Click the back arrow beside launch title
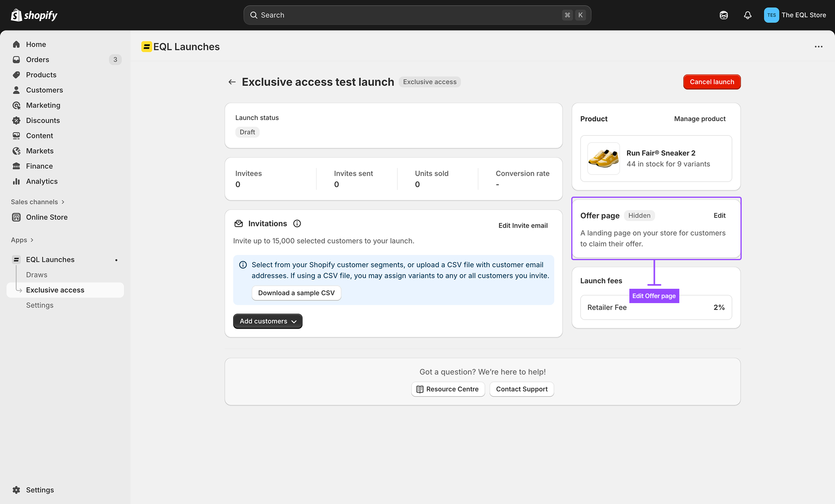The height and width of the screenshot is (504, 835). click(x=232, y=82)
